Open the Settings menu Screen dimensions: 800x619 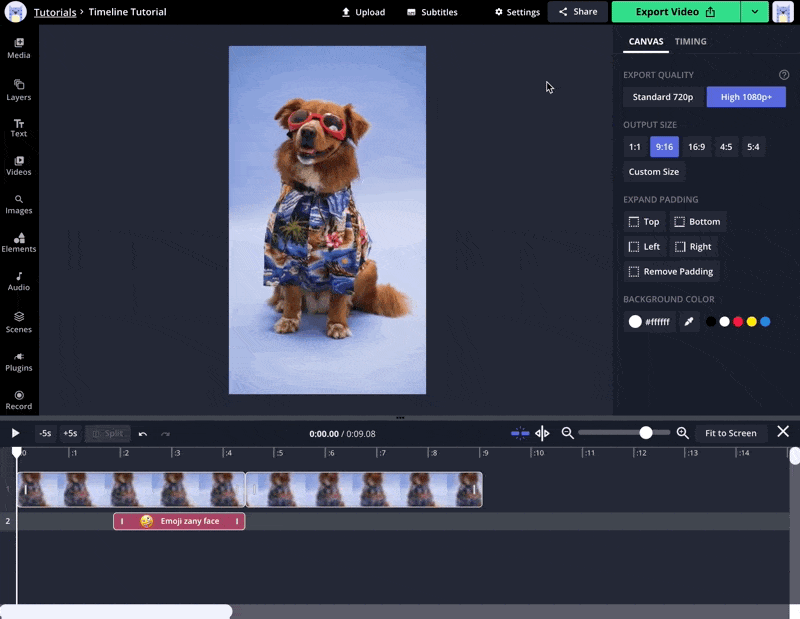pos(517,12)
